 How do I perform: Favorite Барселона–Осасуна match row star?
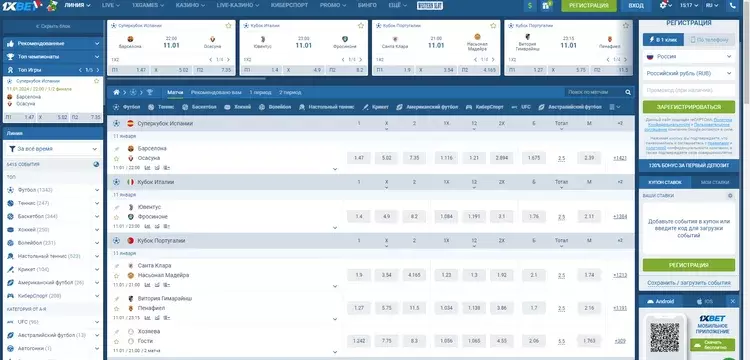pos(116,158)
